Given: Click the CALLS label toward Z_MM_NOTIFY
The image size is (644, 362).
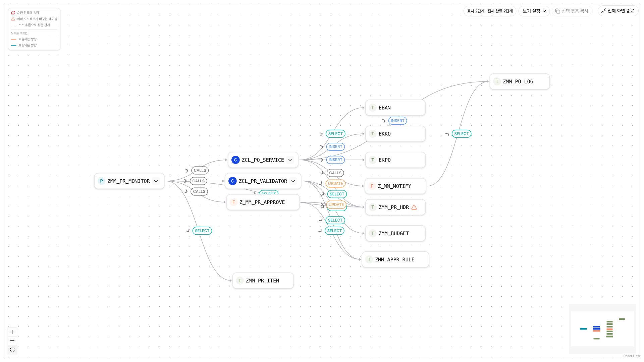Looking at the screenshot, I should tap(335, 173).
